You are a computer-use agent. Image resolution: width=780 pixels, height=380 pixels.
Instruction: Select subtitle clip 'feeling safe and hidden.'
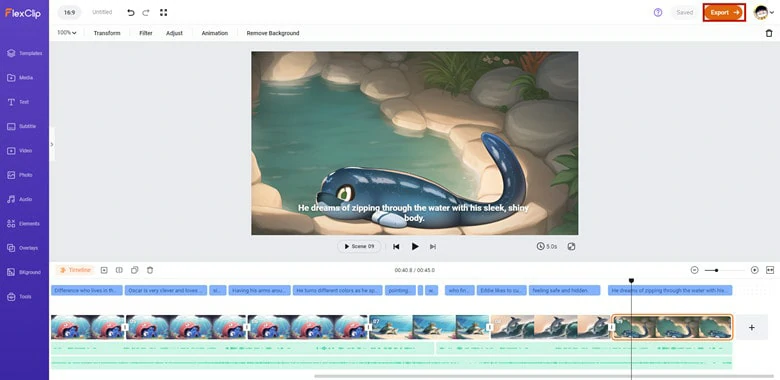565,290
